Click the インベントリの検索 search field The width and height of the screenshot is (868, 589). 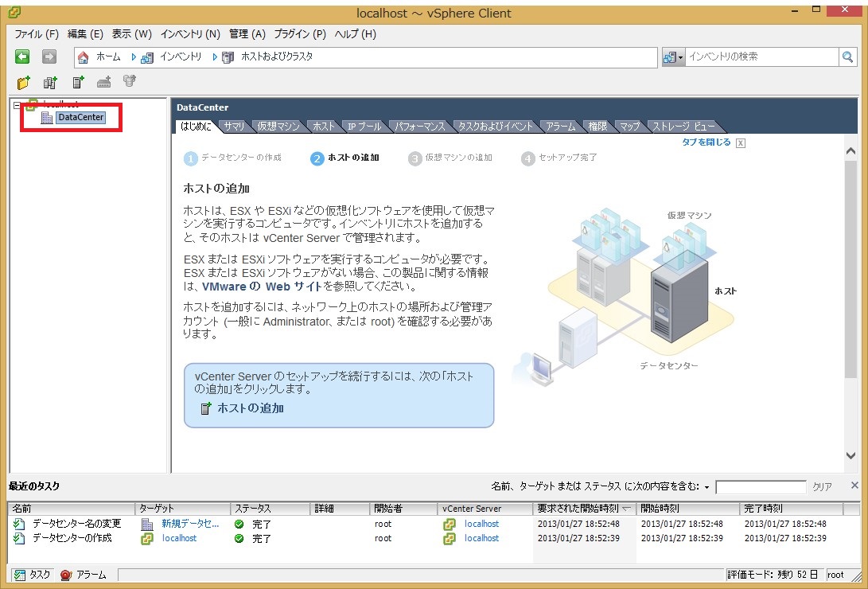[761, 57]
